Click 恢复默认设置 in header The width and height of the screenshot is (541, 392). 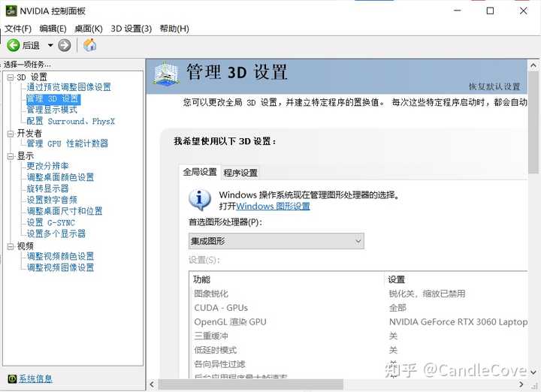click(x=494, y=86)
